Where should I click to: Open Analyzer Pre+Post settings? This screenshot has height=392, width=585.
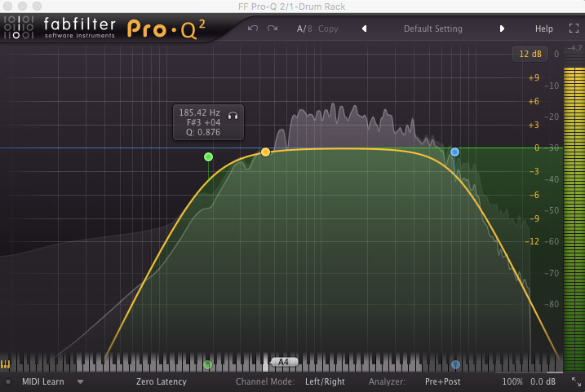tap(442, 381)
